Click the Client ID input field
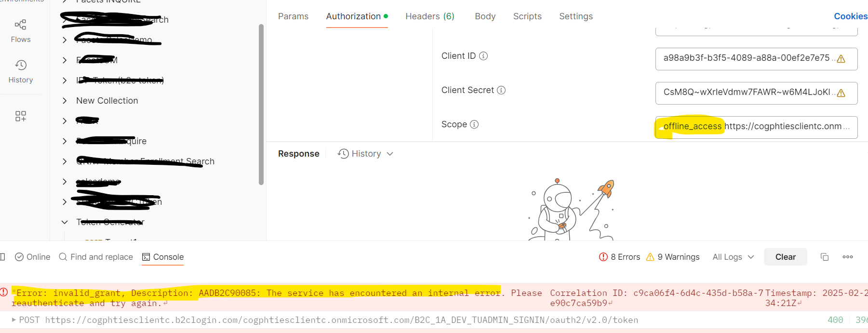868x333 pixels. (756, 59)
